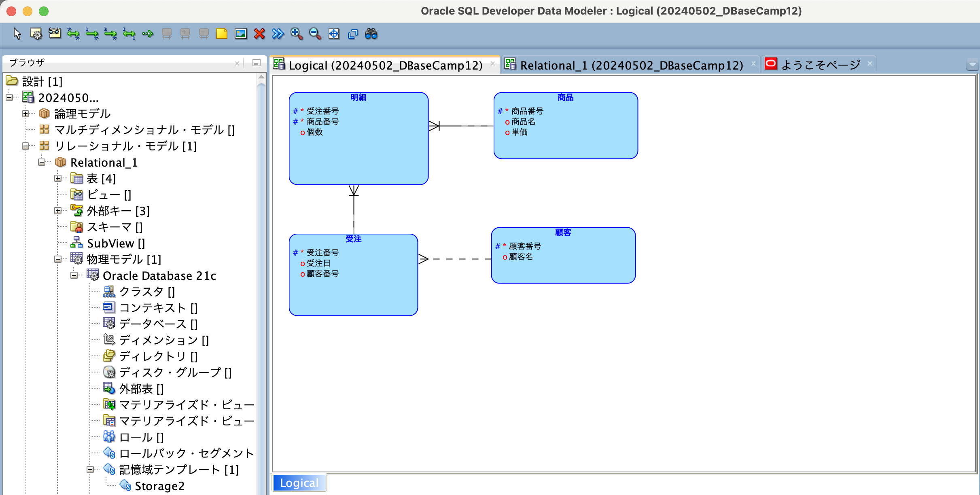Expand the 論理モデル tree node
Viewport: 980px width, 495px height.
tap(25, 114)
